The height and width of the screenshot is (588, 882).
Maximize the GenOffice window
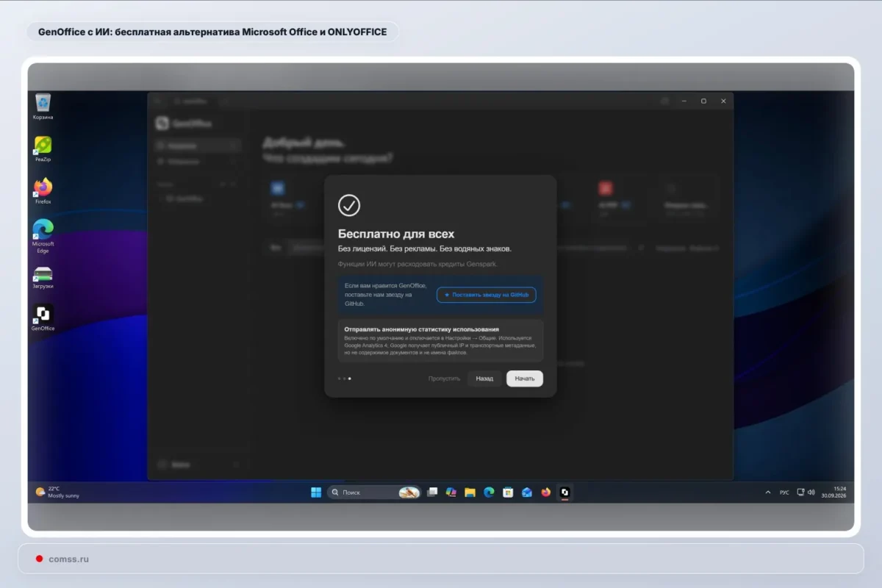[703, 101]
